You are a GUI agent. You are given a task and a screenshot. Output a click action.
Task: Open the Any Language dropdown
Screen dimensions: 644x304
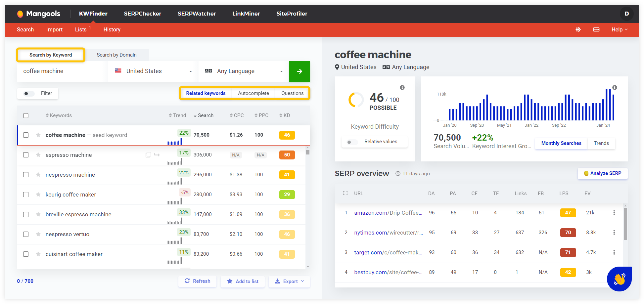(x=244, y=71)
